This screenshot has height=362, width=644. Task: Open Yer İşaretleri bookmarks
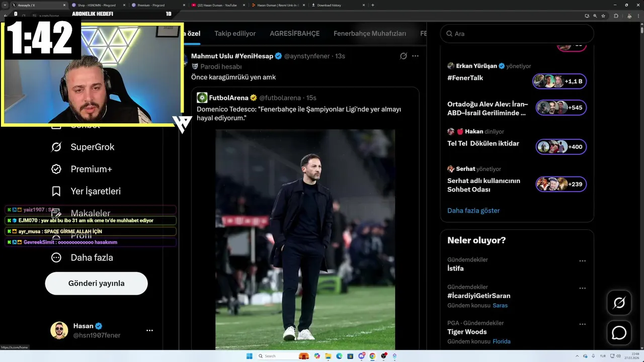tap(86, 191)
